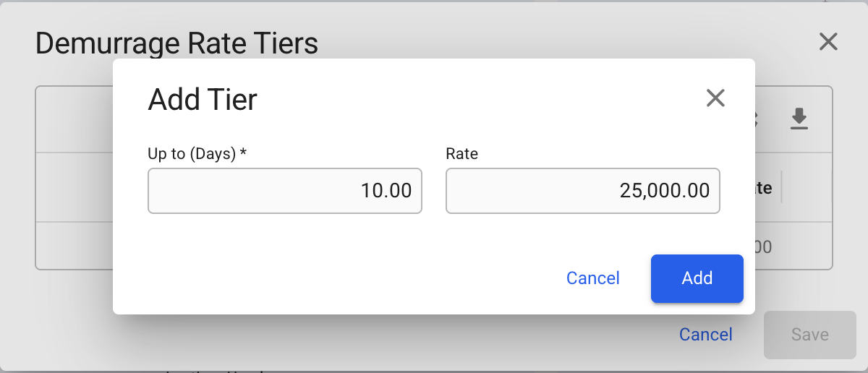Image resolution: width=868 pixels, height=373 pixels.
Task: Close the Add Tier dialog
Action: pos(715,98)
